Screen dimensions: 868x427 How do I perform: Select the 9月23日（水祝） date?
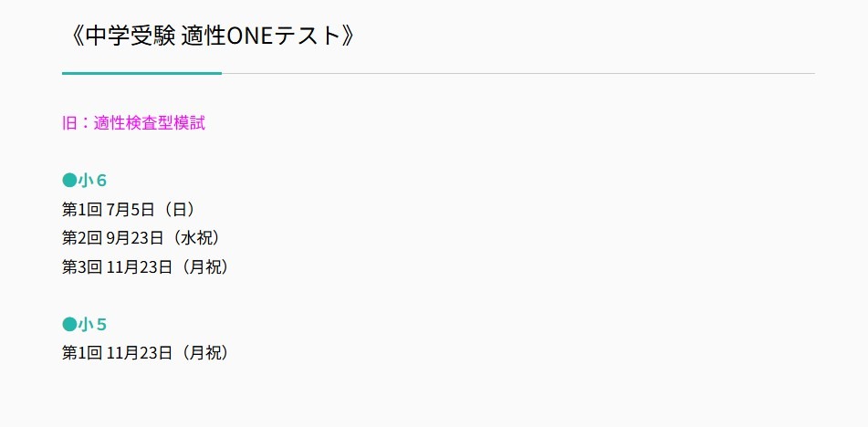(163, 238)
